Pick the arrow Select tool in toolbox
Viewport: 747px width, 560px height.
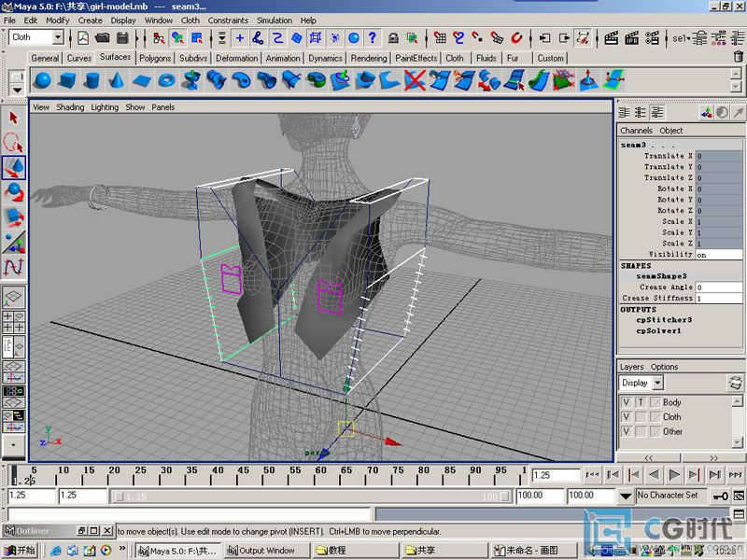[x=13, y=118]
